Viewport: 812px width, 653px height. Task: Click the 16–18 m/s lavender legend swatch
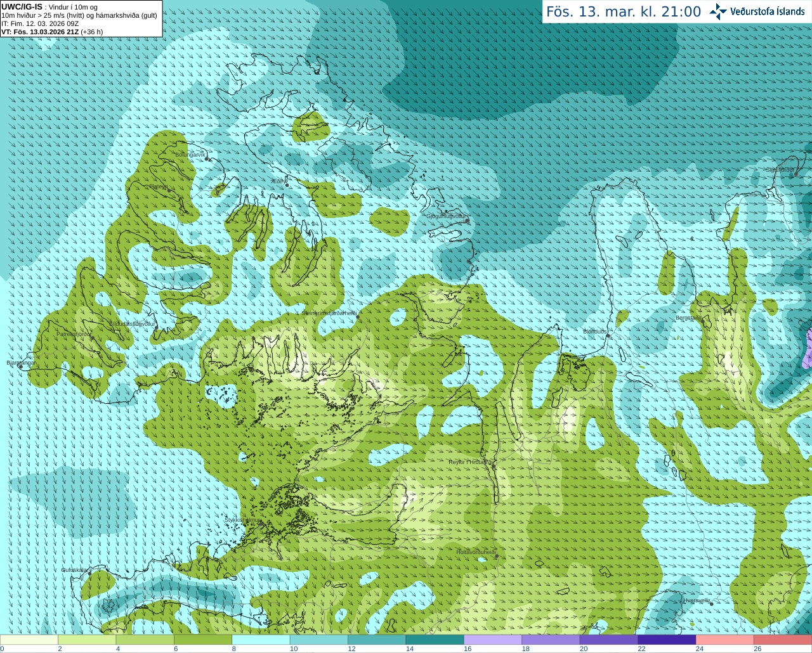click(493, 640)
